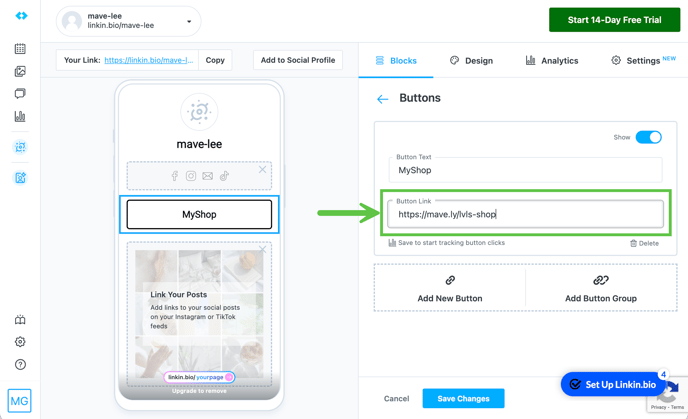Open the media library sidebar icon
The height and width of the screenshot is (419, 688).
[20, 72]
